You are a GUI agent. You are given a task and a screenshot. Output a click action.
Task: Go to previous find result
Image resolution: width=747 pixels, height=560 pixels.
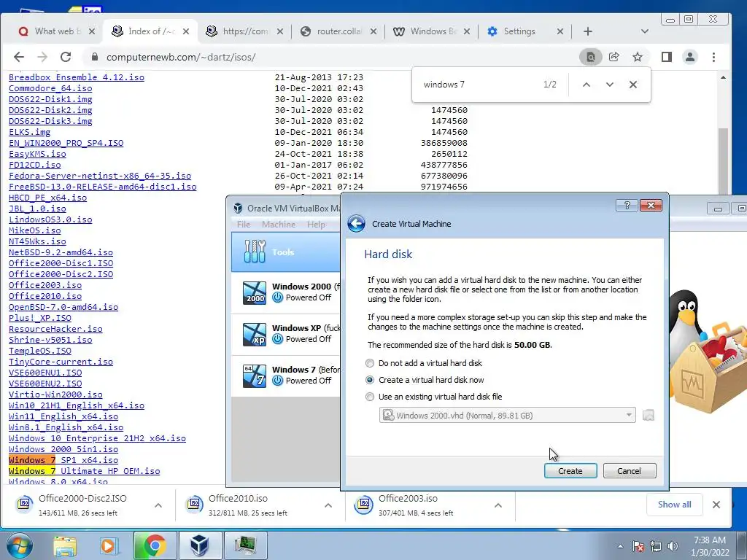587,85
